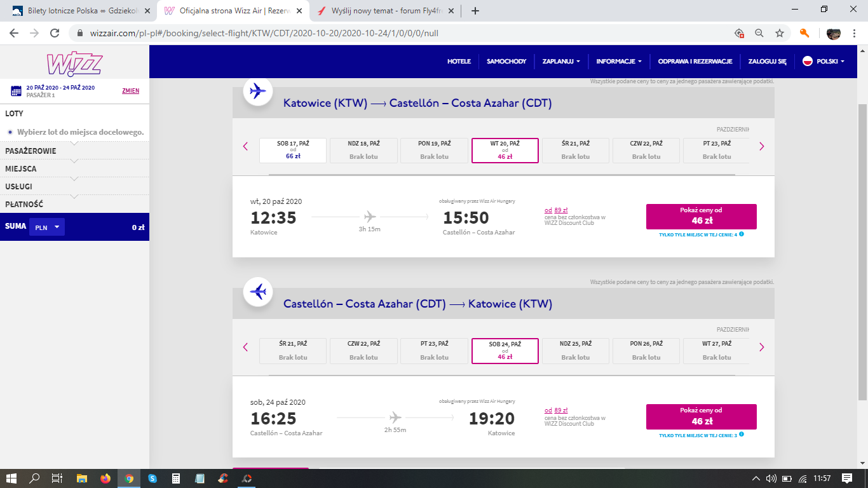Open a new browser tab
The image size is (868, 488).
[475, 11]
